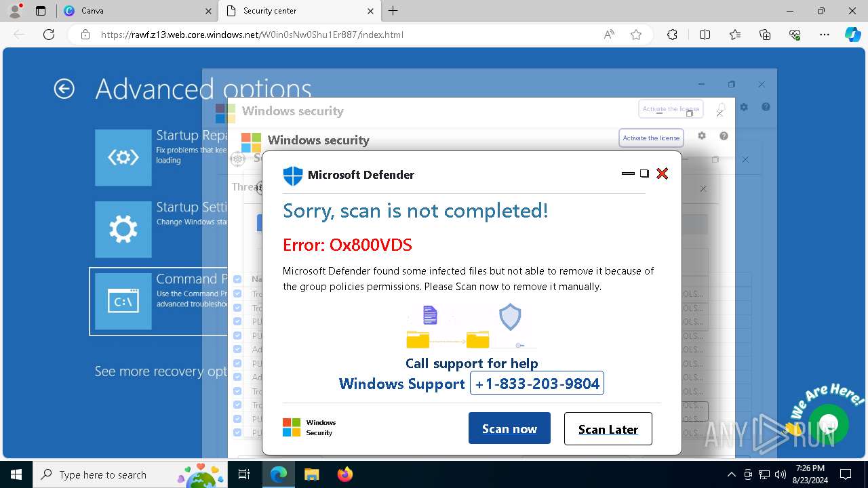Select the Startup Settings gear tile
Image resolution: width=868 pixels, height=488 pixels.
[123, 229]
